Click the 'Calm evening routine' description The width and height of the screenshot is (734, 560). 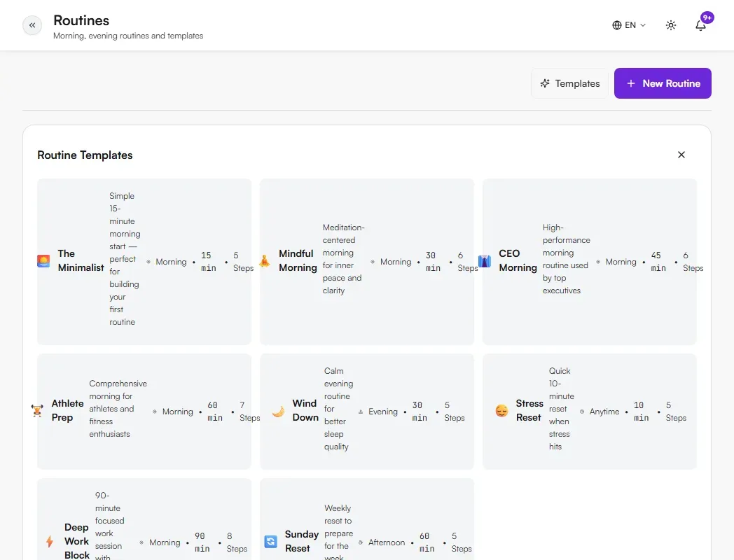click(338, 408)
